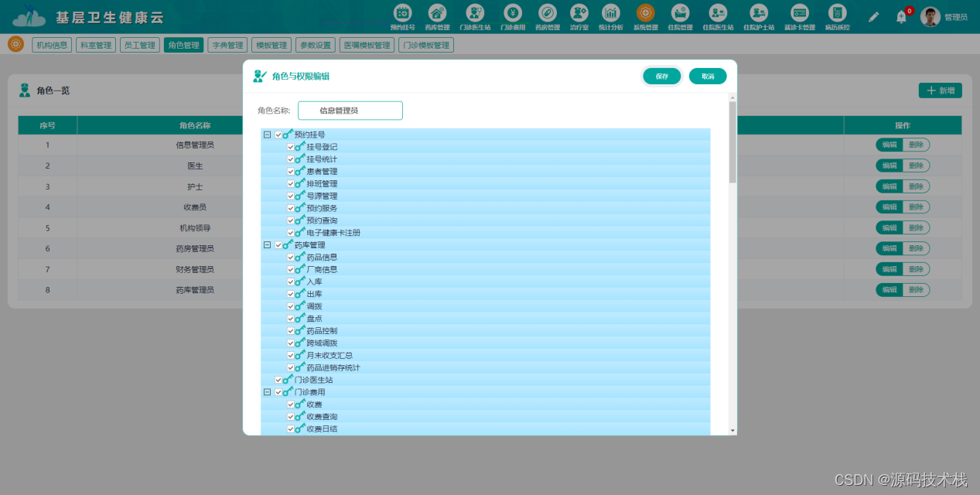The image size is (980, 495).
Task: Click the pencil edit icon in header
Action: pos(874,16)
